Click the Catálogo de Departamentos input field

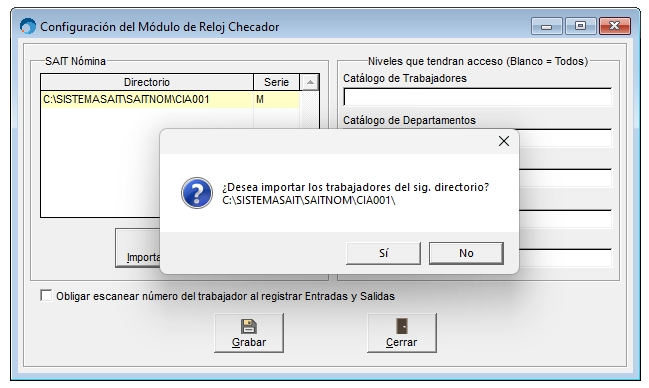click(565, 138)
